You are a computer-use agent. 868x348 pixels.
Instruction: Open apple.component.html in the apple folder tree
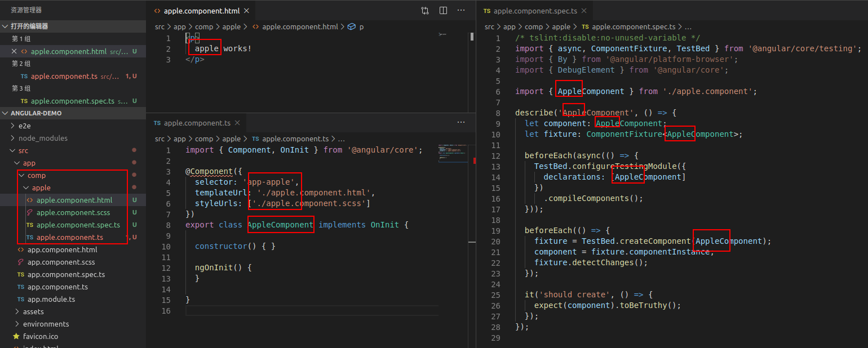(x=73, y=200)
